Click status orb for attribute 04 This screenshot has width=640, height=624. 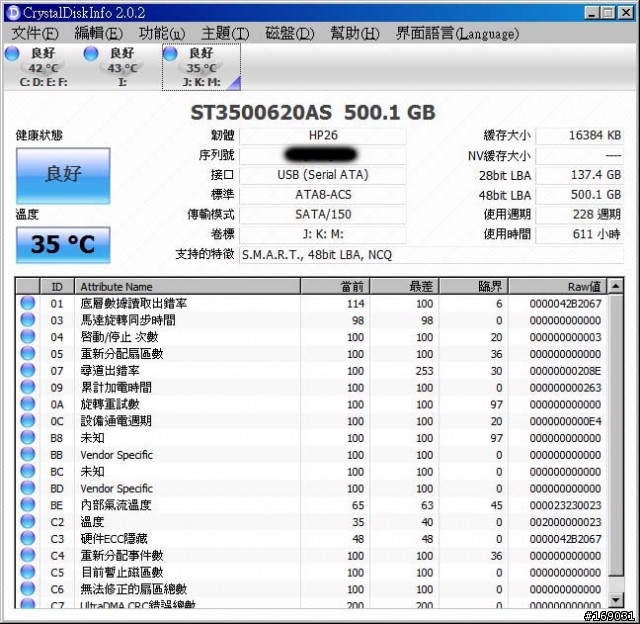28,337
